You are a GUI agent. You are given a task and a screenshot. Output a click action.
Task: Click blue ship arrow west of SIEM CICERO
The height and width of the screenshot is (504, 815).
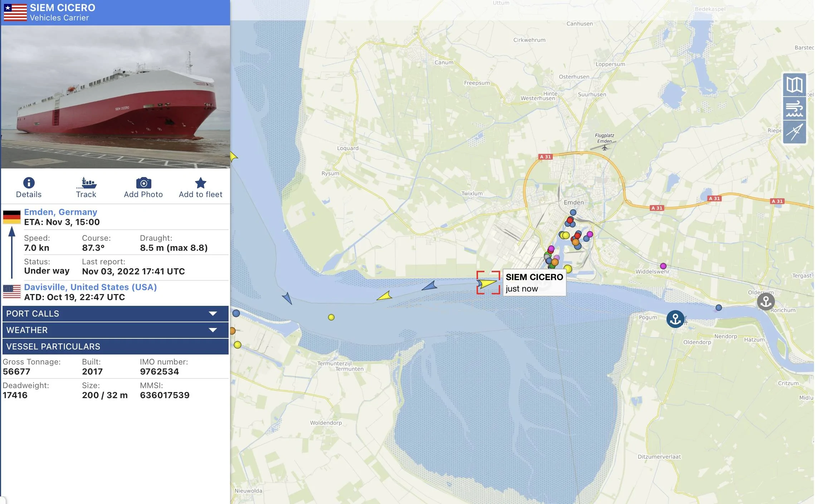(x=430, y=286)
